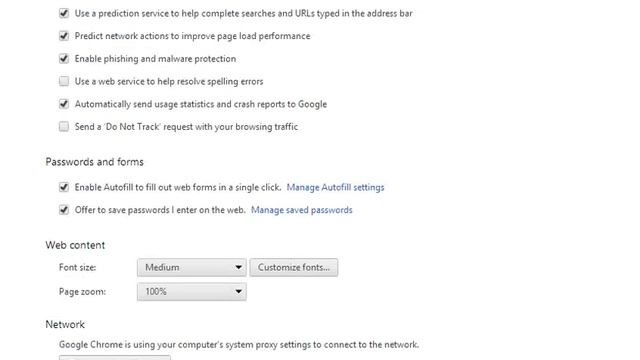
Task: Click the system proxy settings description text
Action: [239, 344]
